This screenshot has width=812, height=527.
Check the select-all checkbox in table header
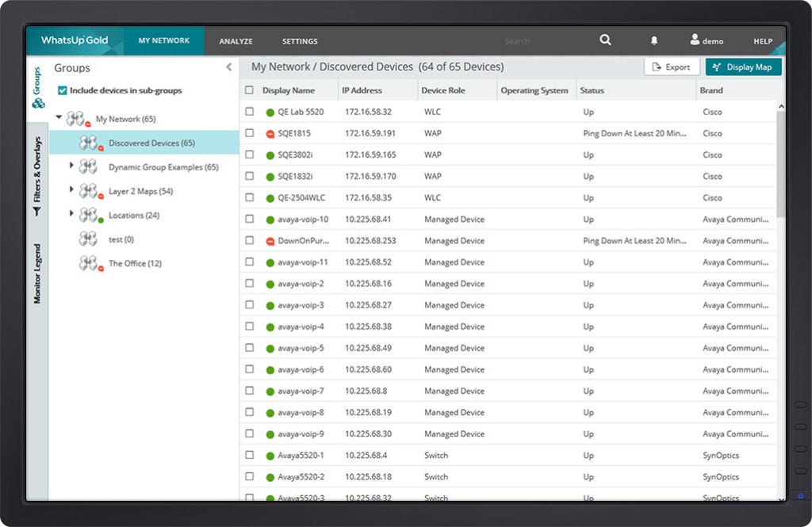tap(250, 90)
